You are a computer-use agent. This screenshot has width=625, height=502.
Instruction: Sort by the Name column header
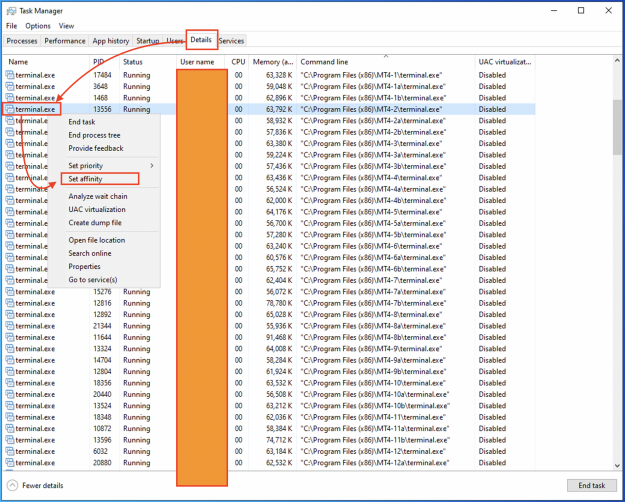[x=46, y=62]
